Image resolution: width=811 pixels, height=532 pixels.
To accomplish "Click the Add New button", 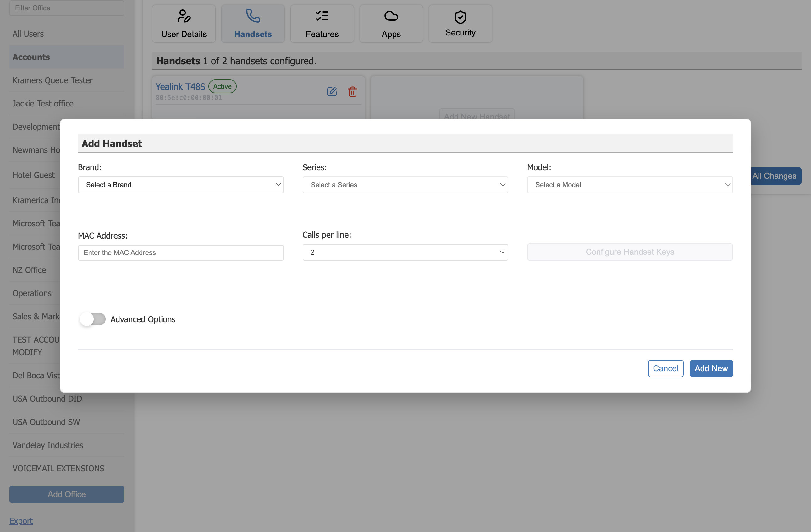I will point(711,368).
